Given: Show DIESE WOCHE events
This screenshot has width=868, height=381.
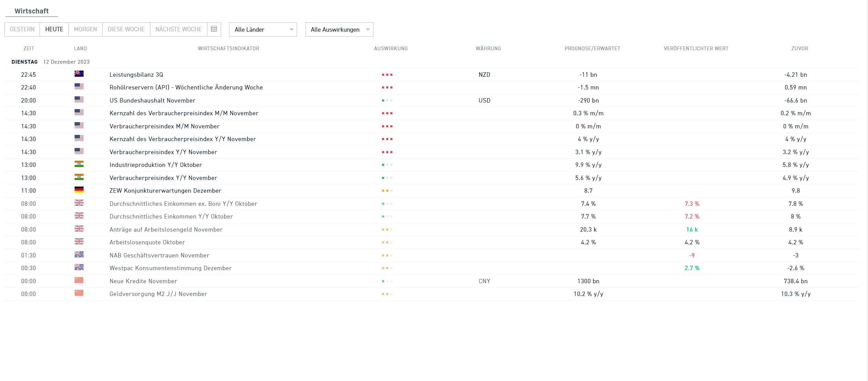Looking at the screenshot, I should pos(126,29).
